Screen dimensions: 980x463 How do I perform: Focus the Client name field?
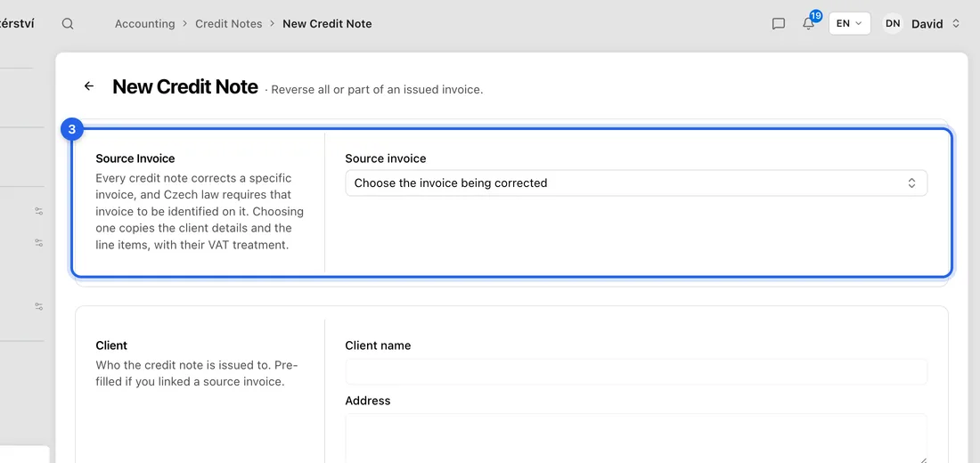(x=635, y=372)
